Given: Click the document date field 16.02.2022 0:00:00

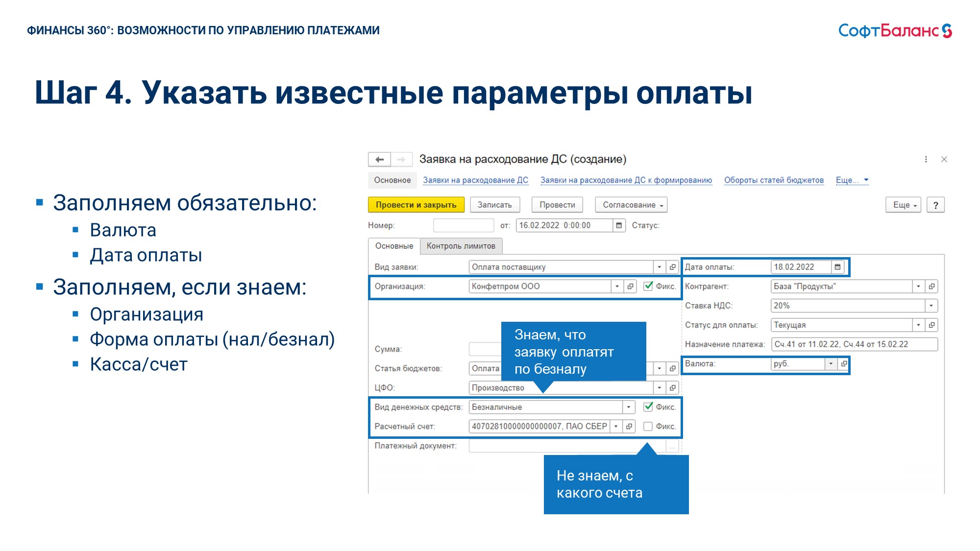Looking at the screenshot, I should [564, 225].
